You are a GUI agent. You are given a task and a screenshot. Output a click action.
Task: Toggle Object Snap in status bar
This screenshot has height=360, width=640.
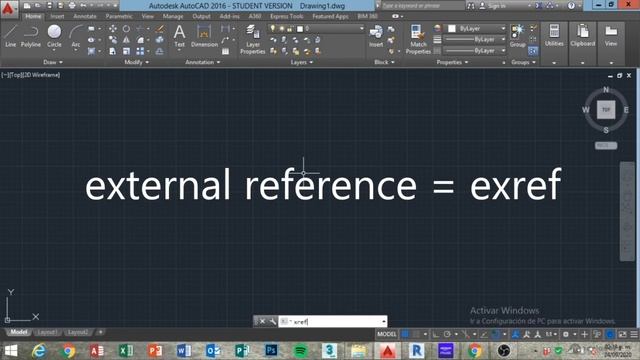point(495,334)
